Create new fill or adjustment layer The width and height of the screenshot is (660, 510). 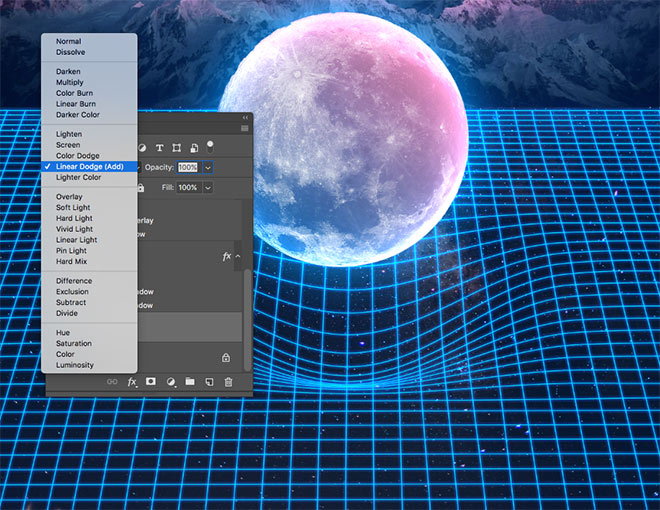tap(170, 382)
